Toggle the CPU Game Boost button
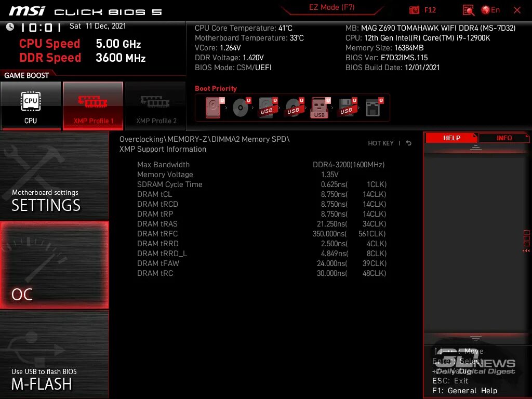The height and width of the screenshot is (399, 532). pos(31,106)
